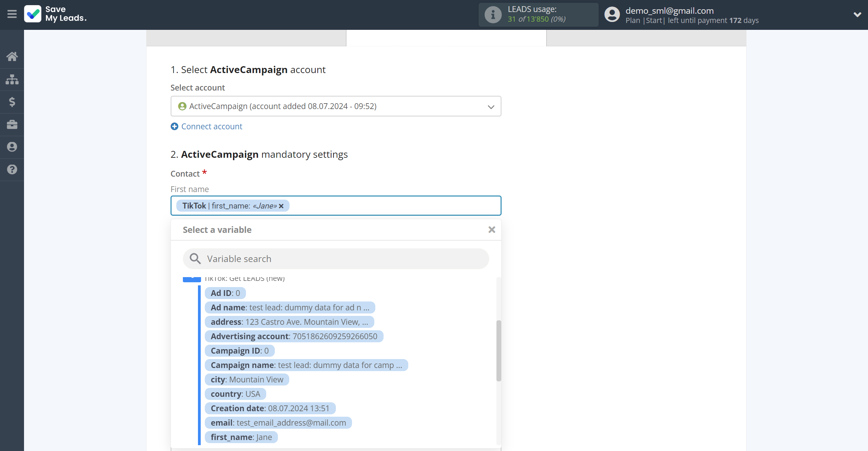Go to Home in sidebar
This screenshot has height=451, width=868.
click(x=12, y=57)
